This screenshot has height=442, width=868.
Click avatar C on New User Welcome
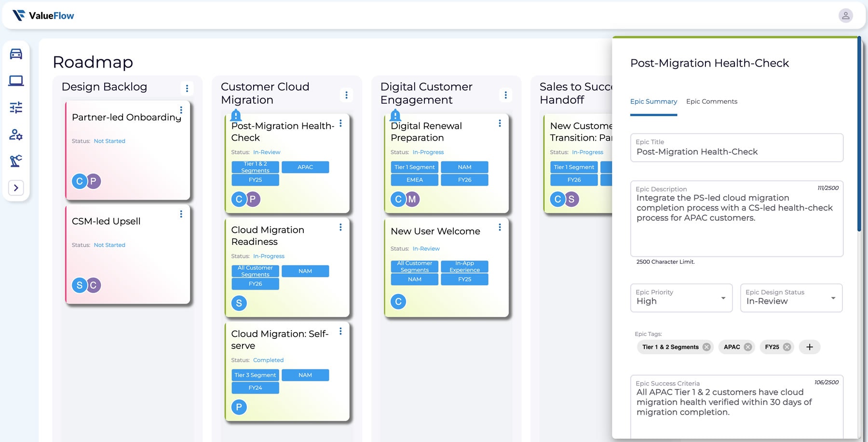[398, 302]
